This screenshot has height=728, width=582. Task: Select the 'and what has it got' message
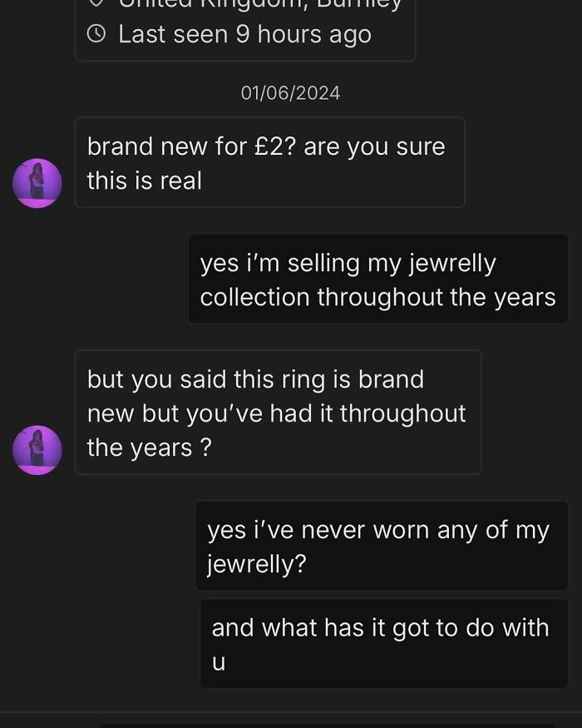pyautogui.click(x=383, y=644)
